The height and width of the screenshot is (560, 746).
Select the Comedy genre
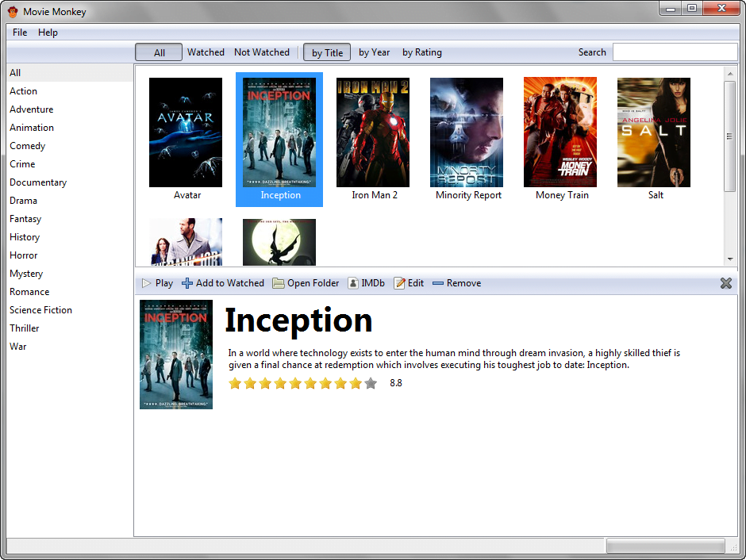(70, 145)
